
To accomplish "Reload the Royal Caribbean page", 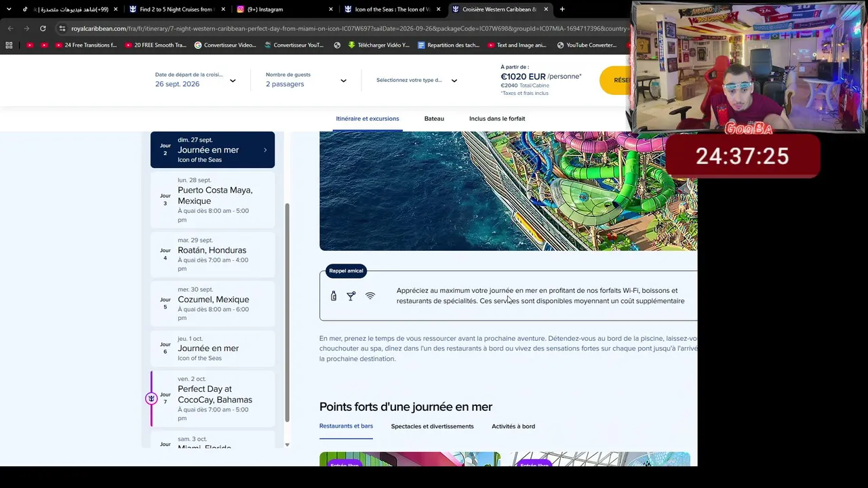I will [x=43, y=28].
